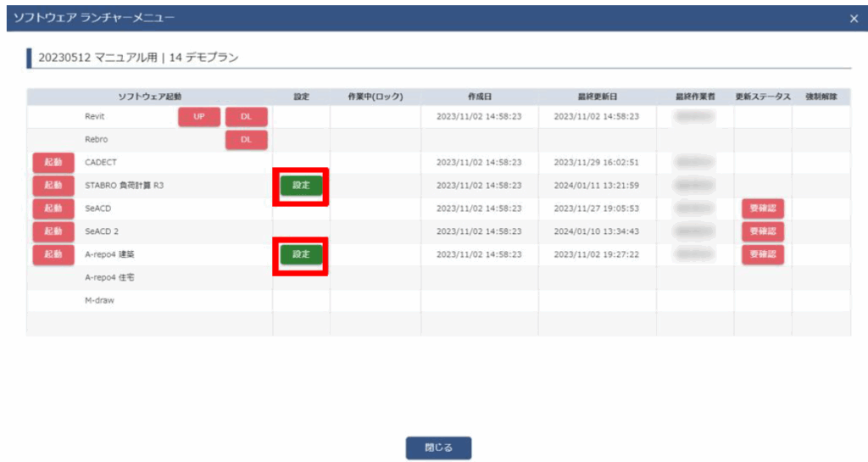Click the 作業中(ロック) column header
Viewport: 868px width, 462px height.
pos(375,97)
